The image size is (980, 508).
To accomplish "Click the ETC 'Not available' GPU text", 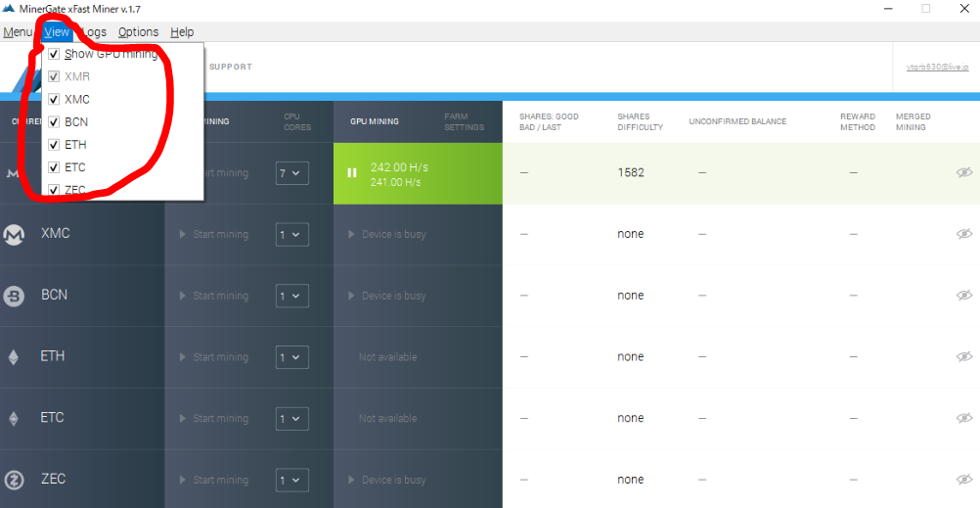I will (x=387, y=419).
